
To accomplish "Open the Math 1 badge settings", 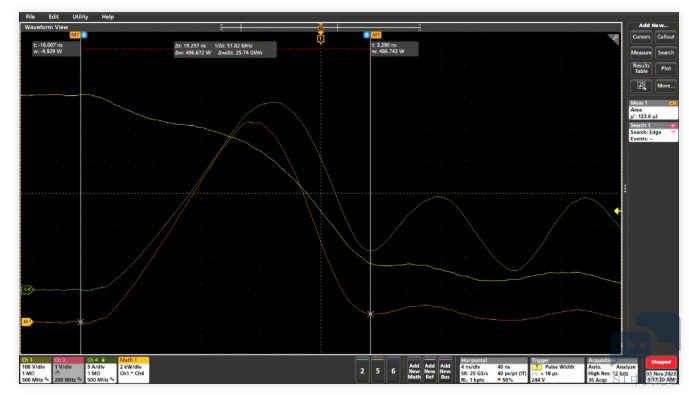I will coord(134,370).
